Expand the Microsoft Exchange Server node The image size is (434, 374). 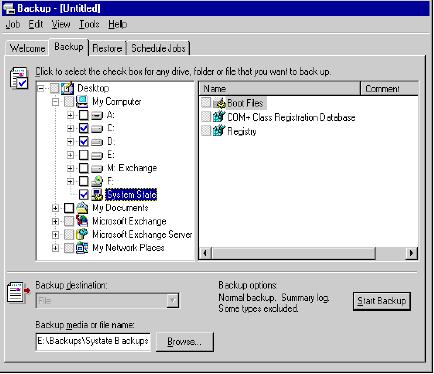(x=55, y=235)
